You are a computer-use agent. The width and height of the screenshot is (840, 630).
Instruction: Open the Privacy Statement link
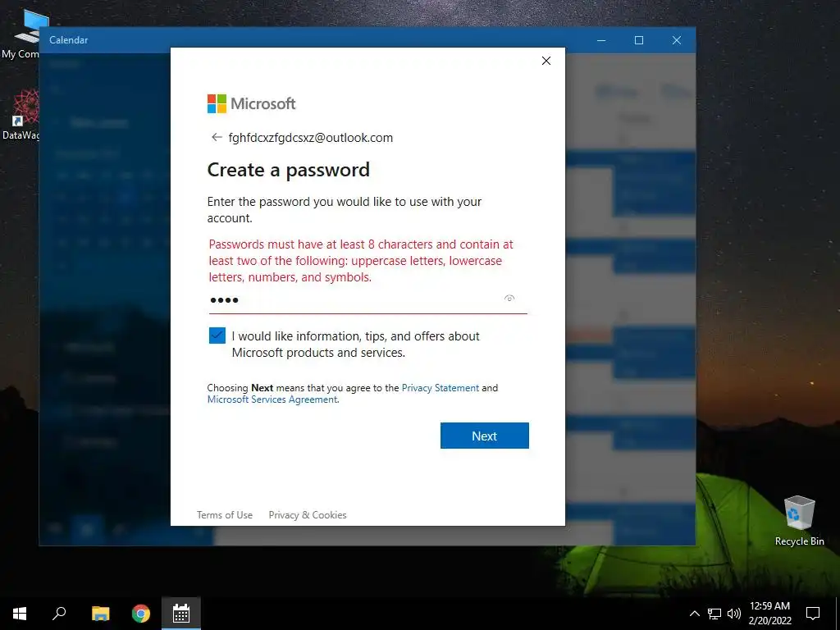tap(441, 388)
